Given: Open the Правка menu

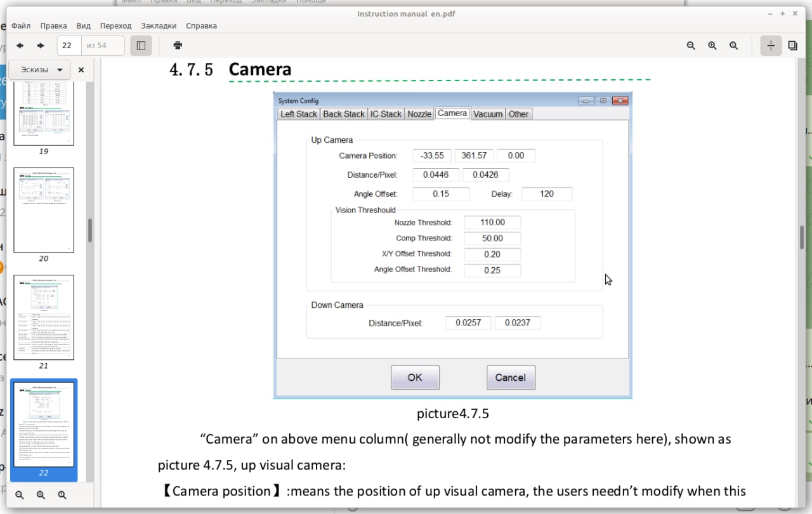Looking at the screenshot, I should point(54,26).
